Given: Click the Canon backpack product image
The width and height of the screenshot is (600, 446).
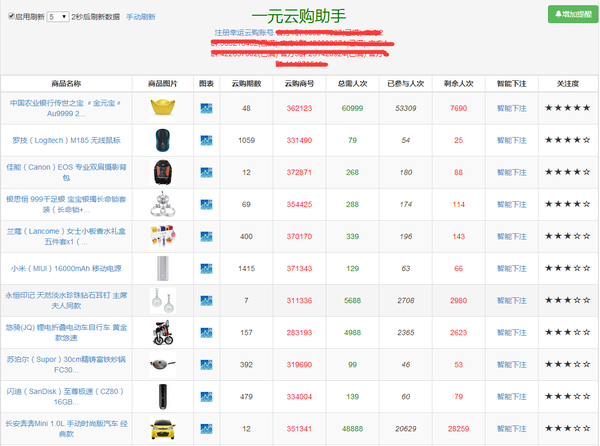Looking at the screenshot, I should point(163,173).
